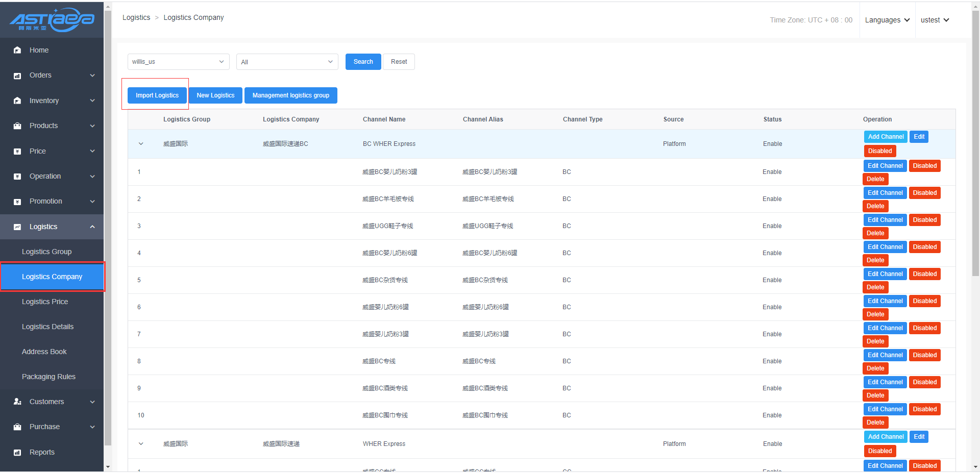Screen dimensions: 980x473
Task: Click the Reports icon in sidebar
Action: tap(17, 452)
